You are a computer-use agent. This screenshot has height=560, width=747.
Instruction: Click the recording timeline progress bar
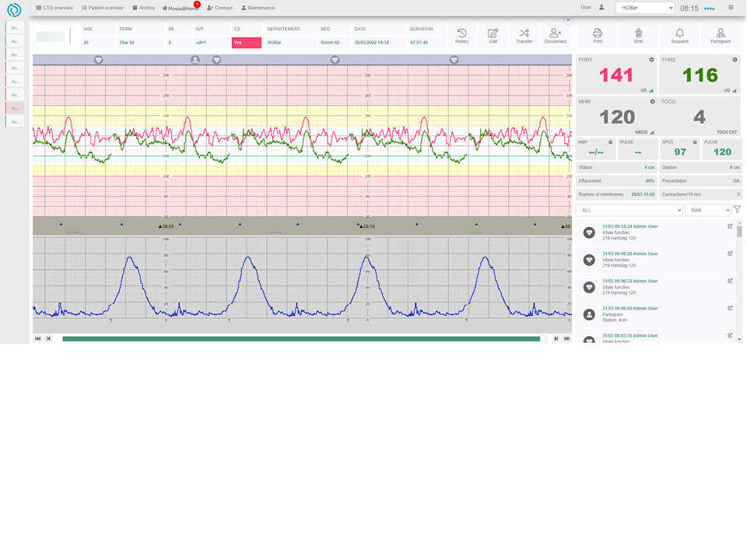[304, 338]
